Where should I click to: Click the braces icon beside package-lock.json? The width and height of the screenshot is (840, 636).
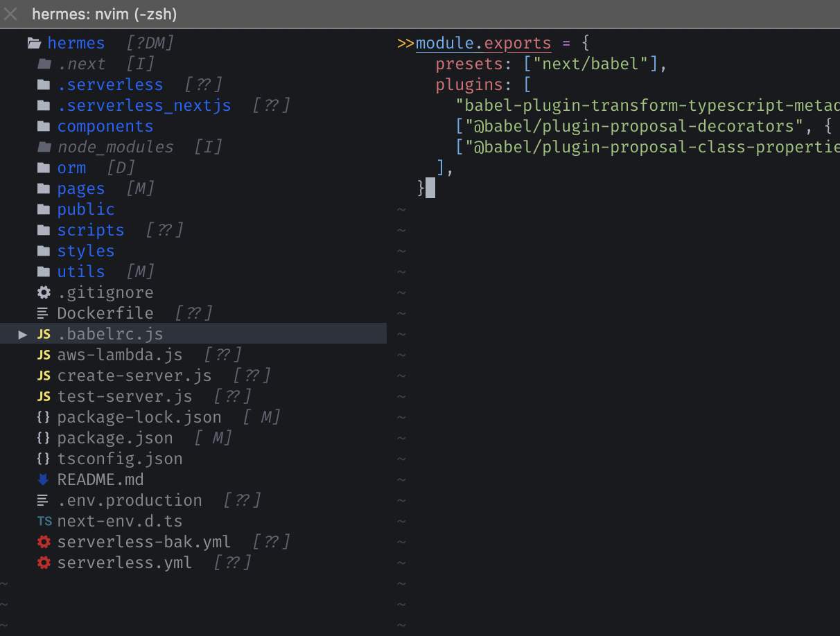click(x=44, y=417)
